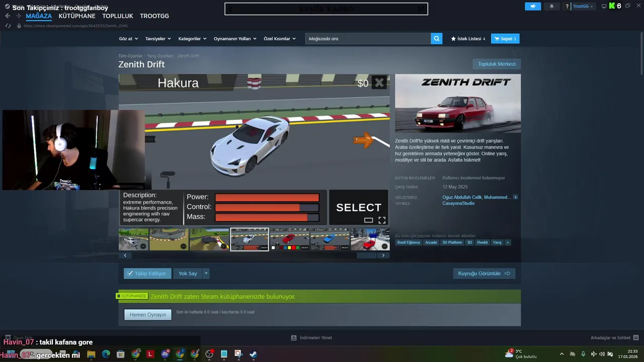The height and width of the screenshot is (362, 644).
Task: Open Oynamanın Yolları dropdown
Action: coord(235,39)
